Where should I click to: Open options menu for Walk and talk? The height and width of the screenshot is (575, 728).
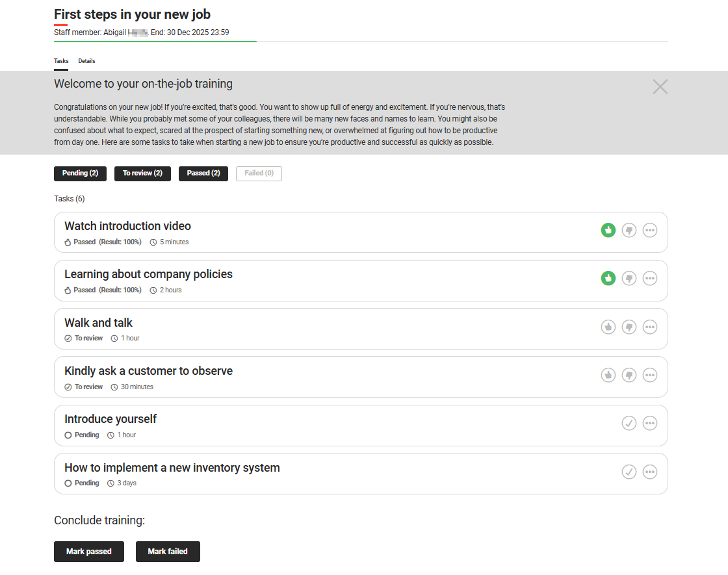pyautogui.click(x=649, y=327)
